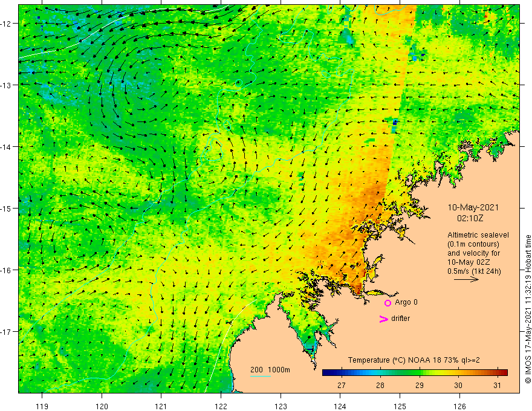Click the time text 02:10Z
The image size is (532, 411).
coord(470,218)
